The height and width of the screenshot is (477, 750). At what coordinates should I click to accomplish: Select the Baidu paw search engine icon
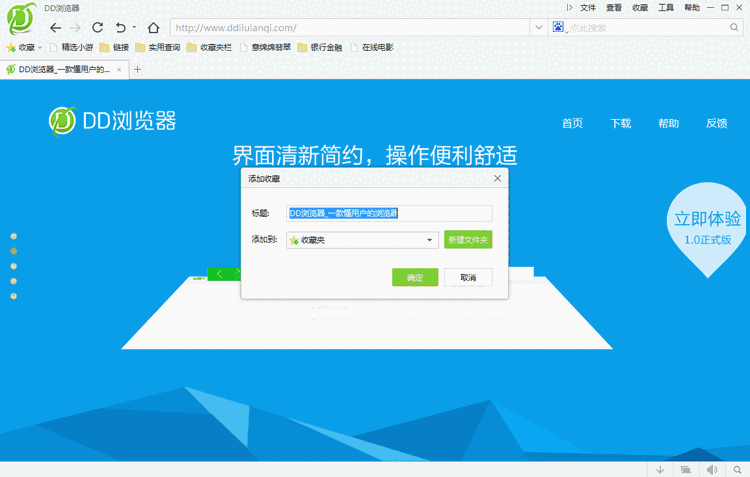coord(558,27)
